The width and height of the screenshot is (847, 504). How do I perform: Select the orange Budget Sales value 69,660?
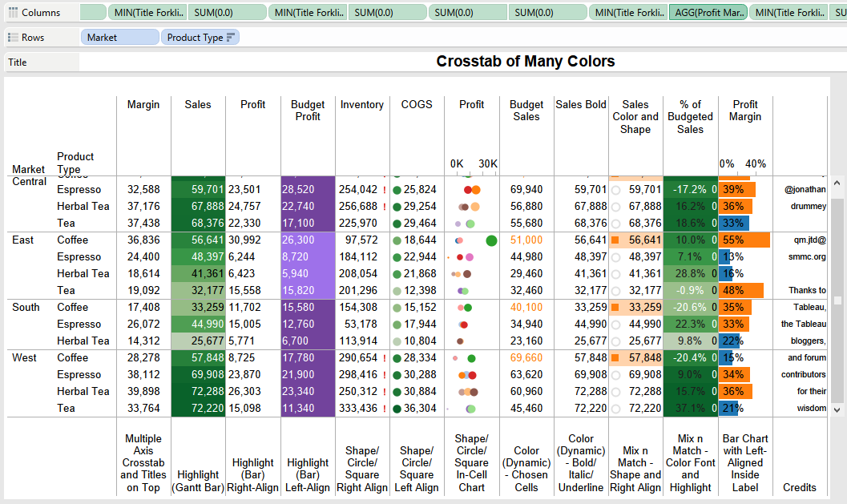tap(526, 357)
